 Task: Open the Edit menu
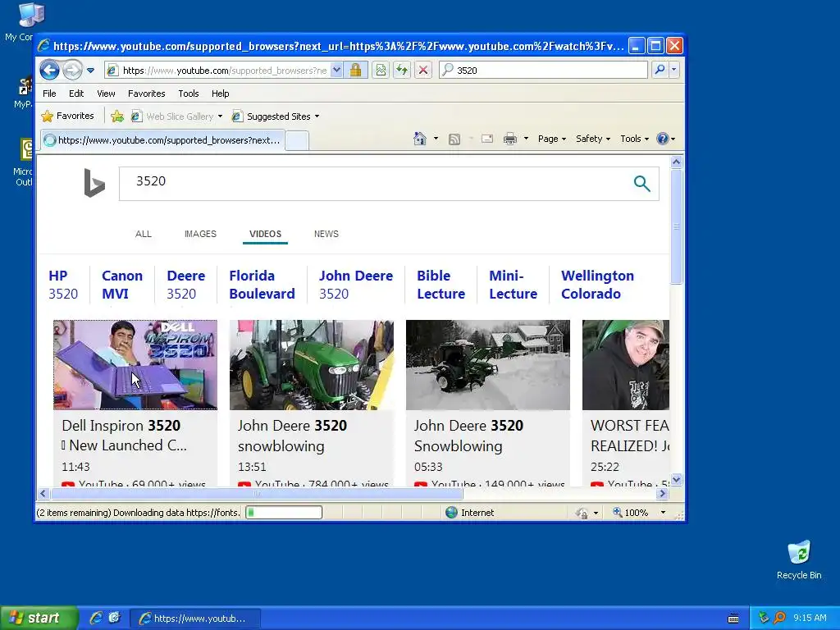76,94
